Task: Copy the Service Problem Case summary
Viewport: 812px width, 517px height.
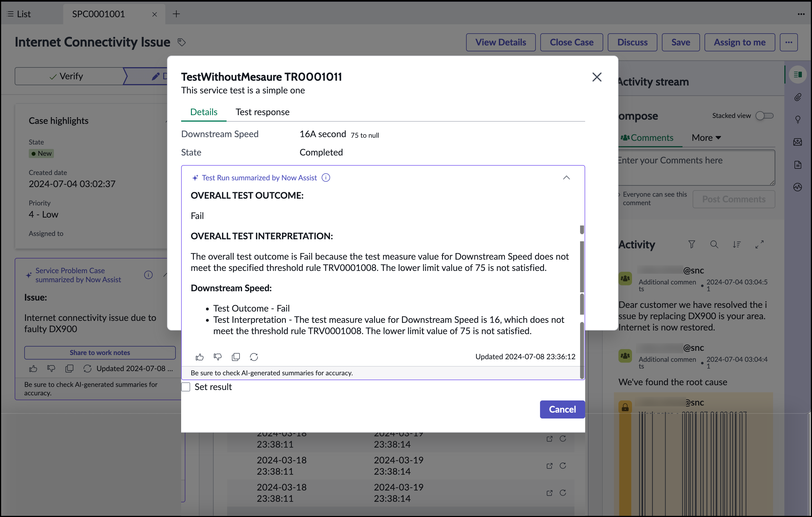Action: 69,369
